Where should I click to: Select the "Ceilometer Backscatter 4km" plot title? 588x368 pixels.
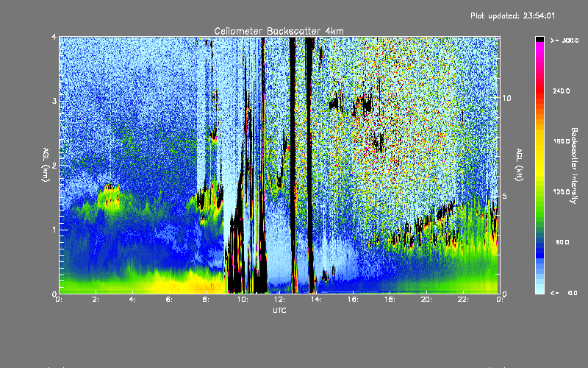[x=279, y=31]
